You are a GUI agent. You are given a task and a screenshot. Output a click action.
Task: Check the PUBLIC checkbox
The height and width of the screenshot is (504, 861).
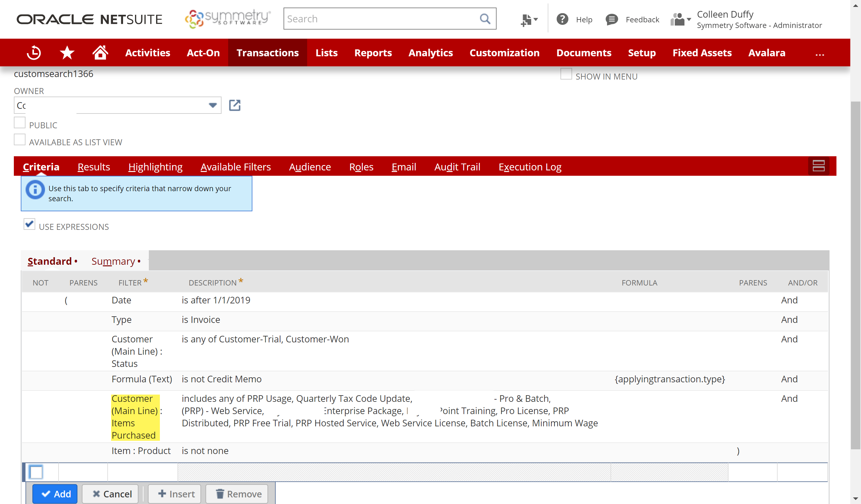(20, 122)
